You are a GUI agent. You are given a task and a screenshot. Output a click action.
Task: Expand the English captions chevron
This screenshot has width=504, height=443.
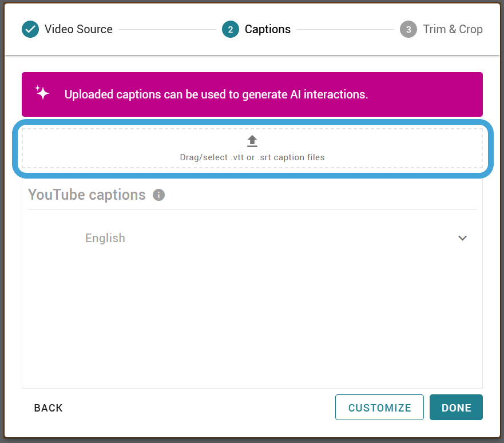[462, 238]
